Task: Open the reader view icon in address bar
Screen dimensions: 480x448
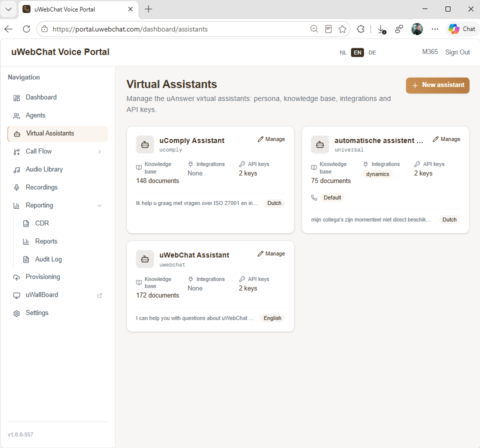Action: (328, 29)
